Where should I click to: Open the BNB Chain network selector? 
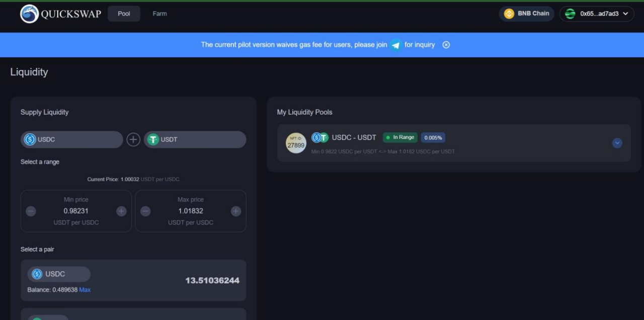pos(526,14)
